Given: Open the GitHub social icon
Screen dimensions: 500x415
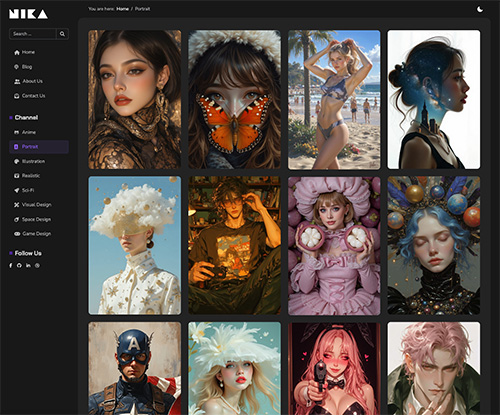Looking at the screenshot, I should click(19, 265).
